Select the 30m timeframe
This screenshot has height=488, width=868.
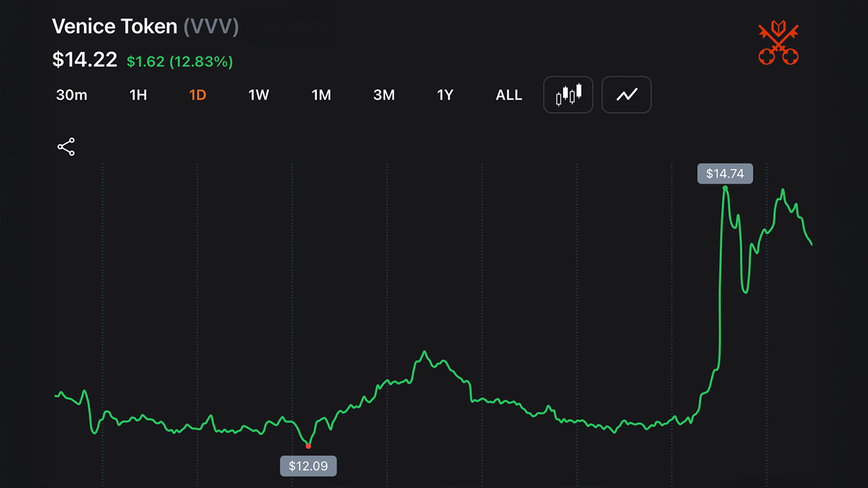tap(72, 95)
